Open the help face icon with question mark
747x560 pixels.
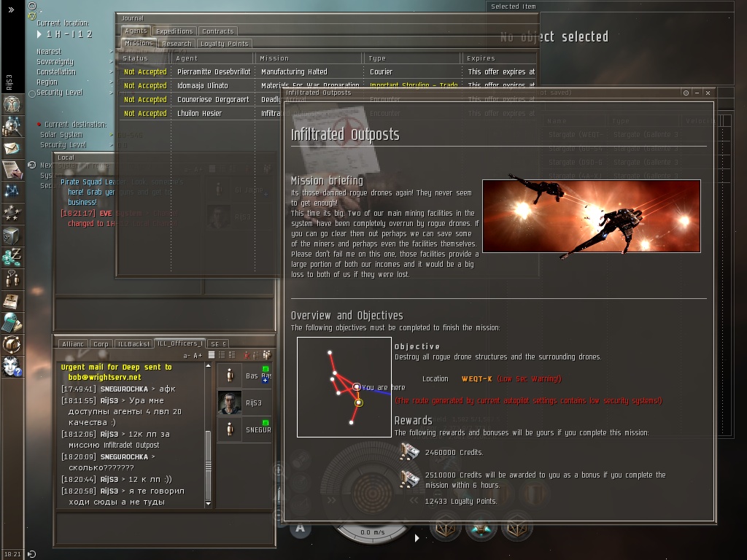coord(12,367)
